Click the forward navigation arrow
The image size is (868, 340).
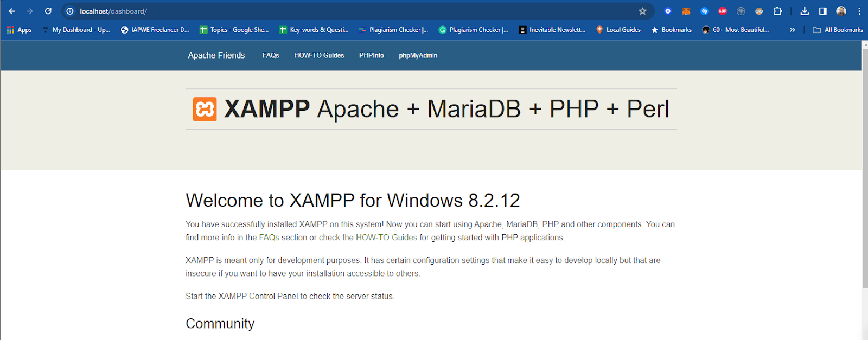[30, 11]
